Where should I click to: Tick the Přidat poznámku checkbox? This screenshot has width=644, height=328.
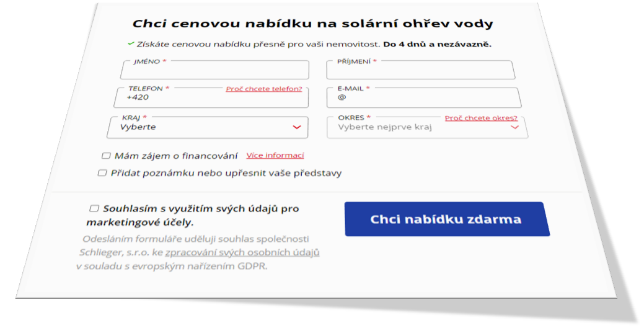pos(102,173)
